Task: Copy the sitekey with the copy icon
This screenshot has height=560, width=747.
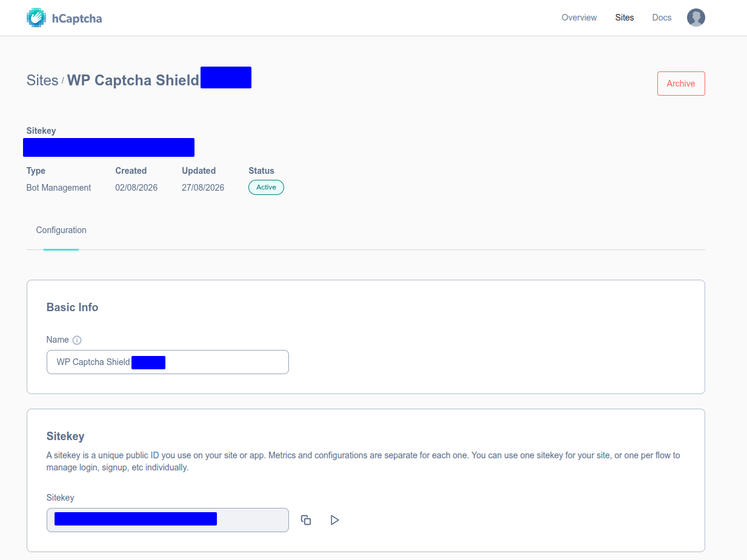Action: [306, 520]
